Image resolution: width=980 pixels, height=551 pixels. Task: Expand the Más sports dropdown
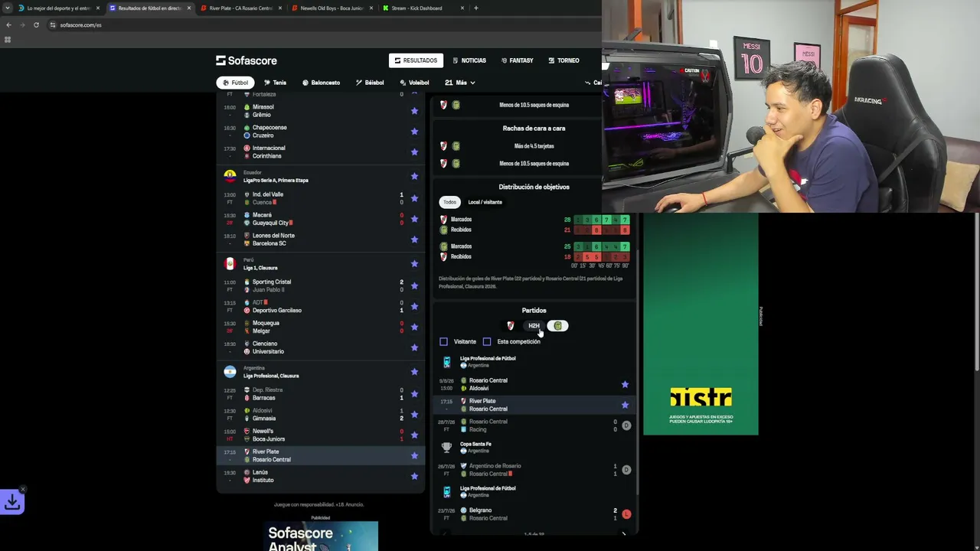(460, 83)
